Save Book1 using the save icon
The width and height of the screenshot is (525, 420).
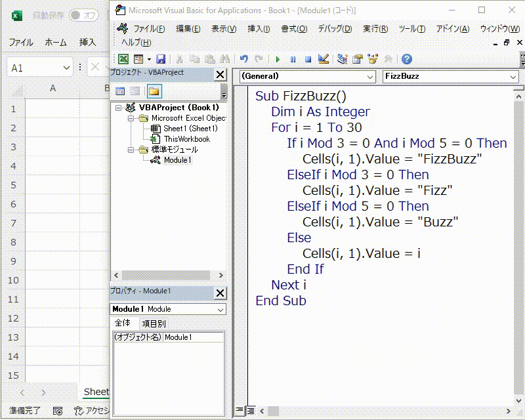click(161, 59)
